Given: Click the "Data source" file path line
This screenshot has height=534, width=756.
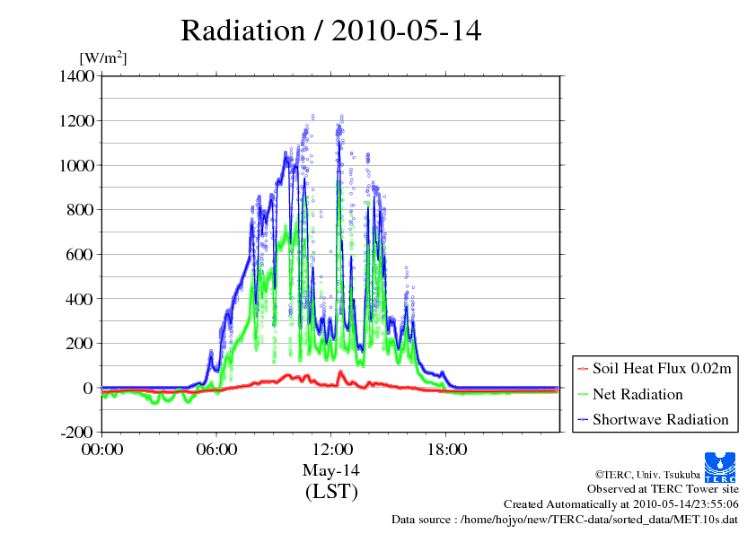Looking at the screenshot, I should (x=565, y=520).
